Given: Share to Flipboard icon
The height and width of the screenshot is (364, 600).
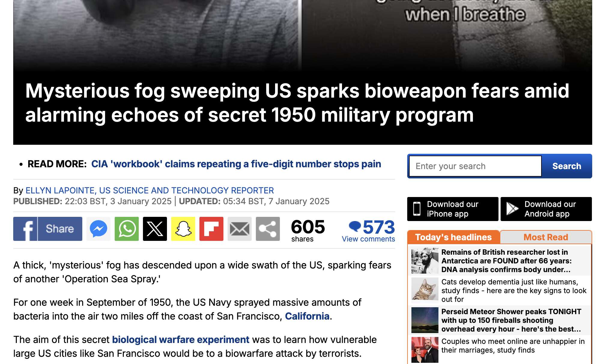Looking at the screenshot, I should (x=211, y=229).
